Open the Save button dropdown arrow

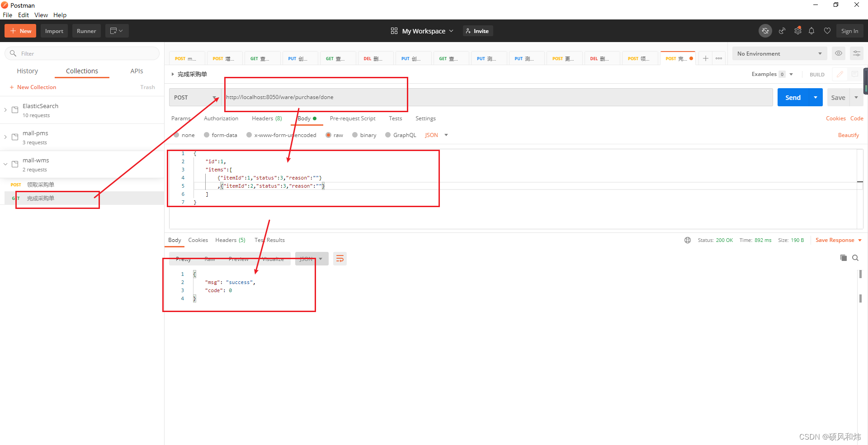[x=856, y=97]
